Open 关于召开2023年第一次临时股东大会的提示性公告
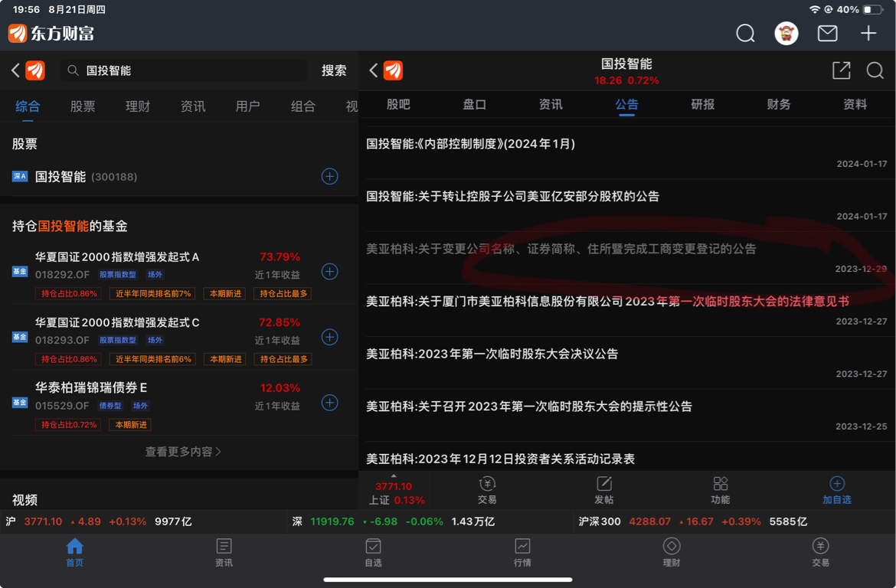 [627, 416]
